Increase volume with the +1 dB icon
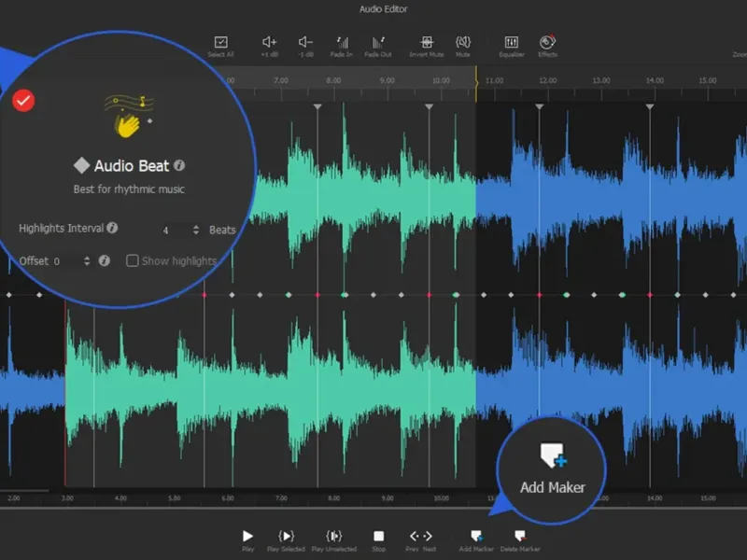The width and height of the screenshot is (747, 560). click(269, 42)
